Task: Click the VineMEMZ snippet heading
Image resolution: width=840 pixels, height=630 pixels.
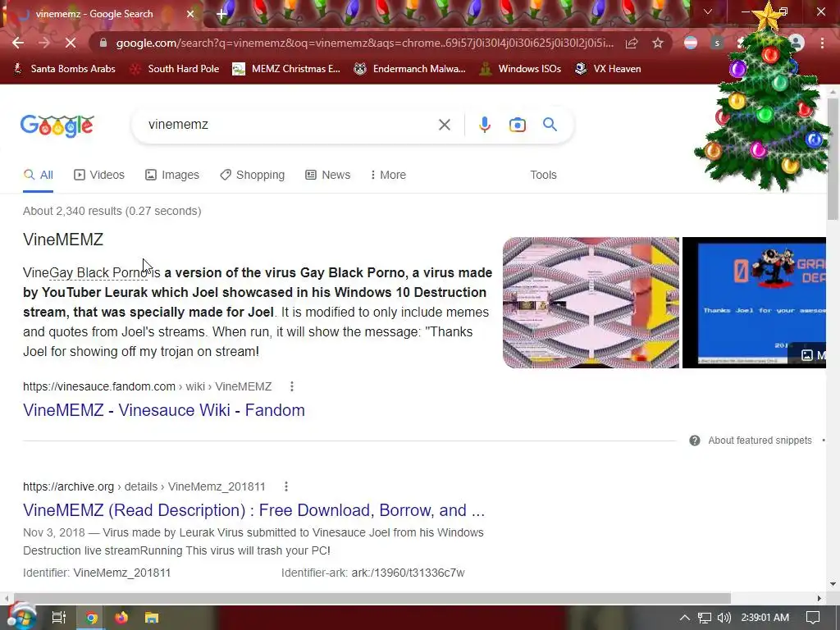Action: pyautogui.click(x=62, y=240)
